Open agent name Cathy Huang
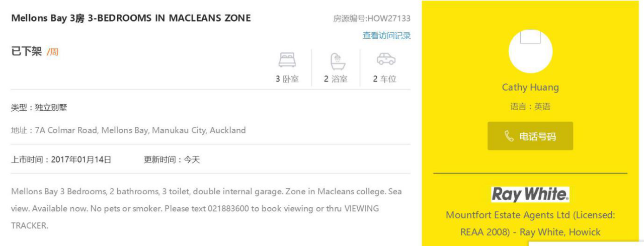 [530, 88]
